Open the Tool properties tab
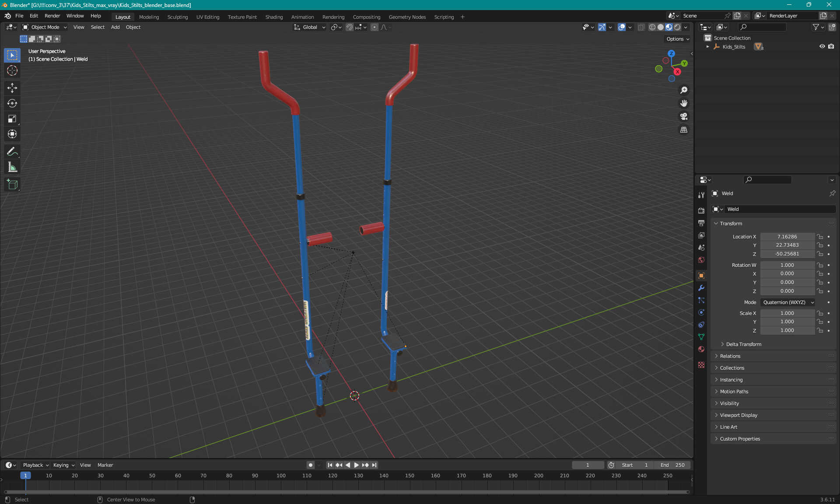This screenshot has width=840, height=504. pyautogui.click(x=701, y=195)
